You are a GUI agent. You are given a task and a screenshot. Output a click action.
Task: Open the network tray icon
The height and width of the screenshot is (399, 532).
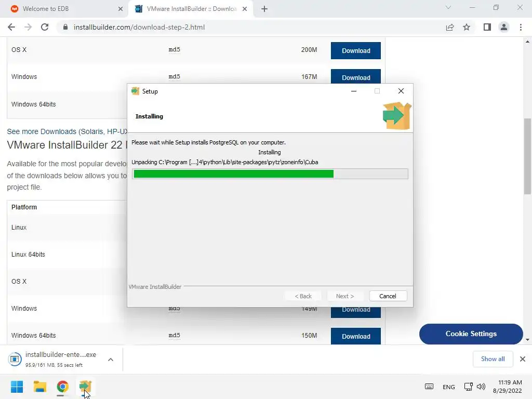pyautogui.click(x=468, y=387)
